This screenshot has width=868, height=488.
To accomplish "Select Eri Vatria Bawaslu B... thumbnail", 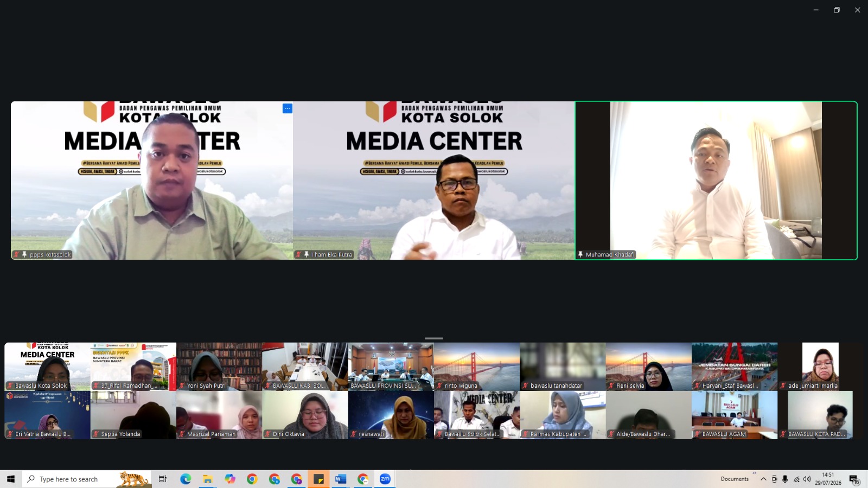I will point(48,415).
